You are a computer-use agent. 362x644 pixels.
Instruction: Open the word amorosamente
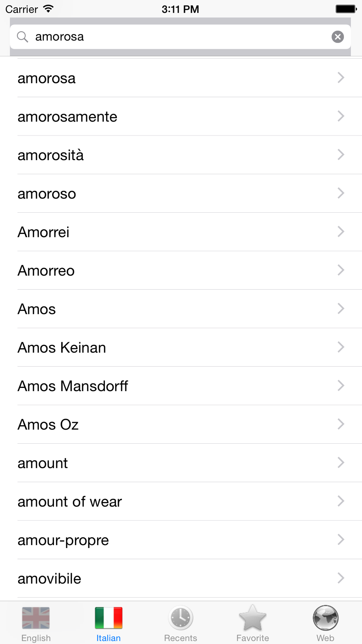click(68, 117)
